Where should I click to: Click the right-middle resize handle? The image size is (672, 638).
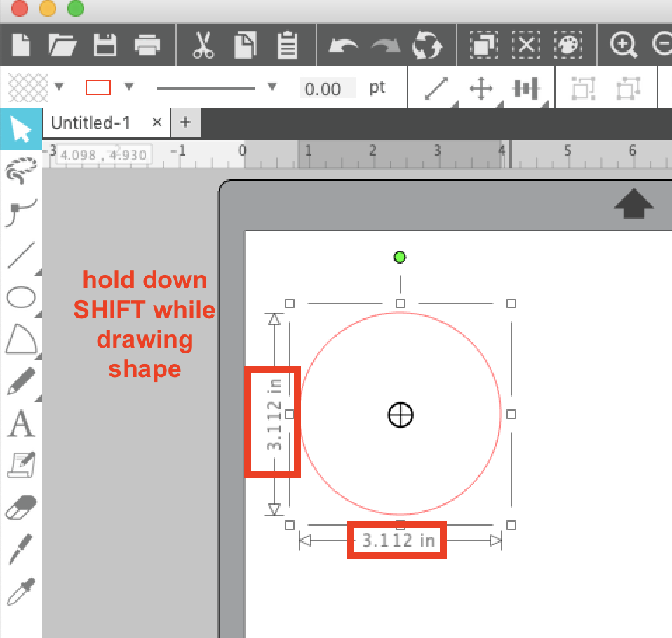tap(511, 414)
